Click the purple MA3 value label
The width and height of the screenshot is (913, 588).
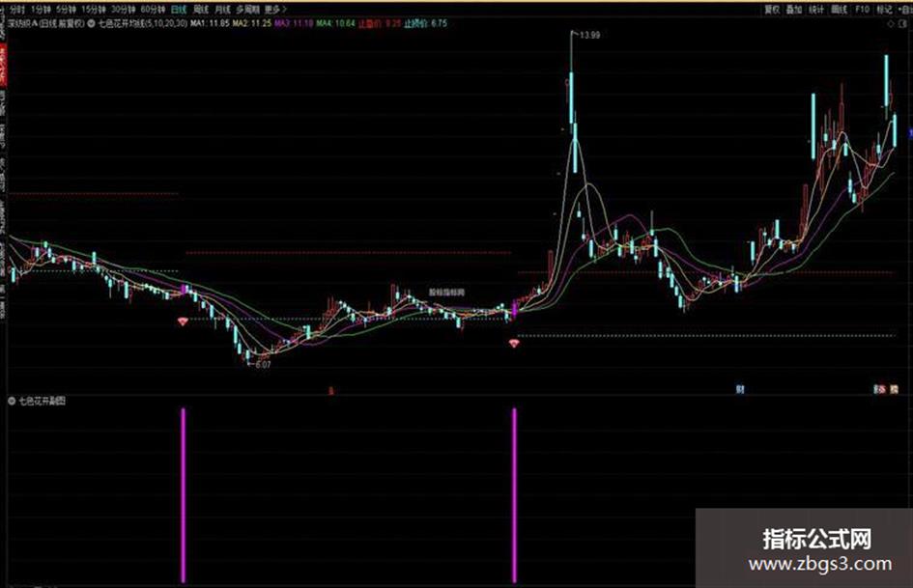coord(294,24)
